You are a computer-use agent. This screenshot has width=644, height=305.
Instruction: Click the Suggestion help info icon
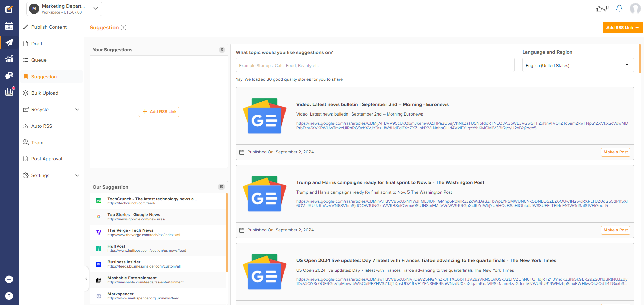click(124, 28)
